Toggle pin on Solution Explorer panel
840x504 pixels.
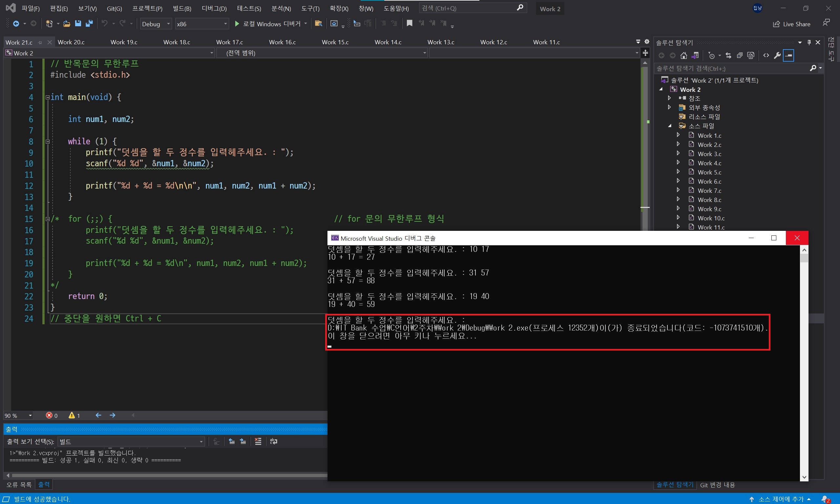(809, 42)
